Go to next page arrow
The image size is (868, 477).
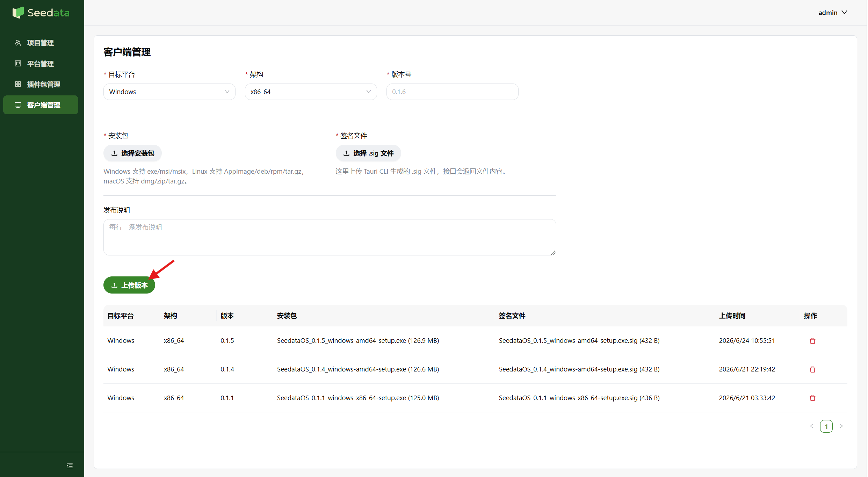841,426
